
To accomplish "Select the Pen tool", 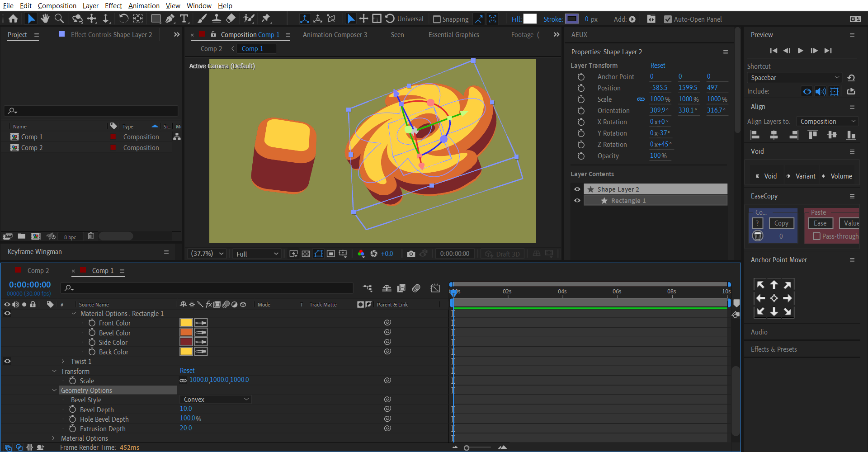I will coord(170,19).
